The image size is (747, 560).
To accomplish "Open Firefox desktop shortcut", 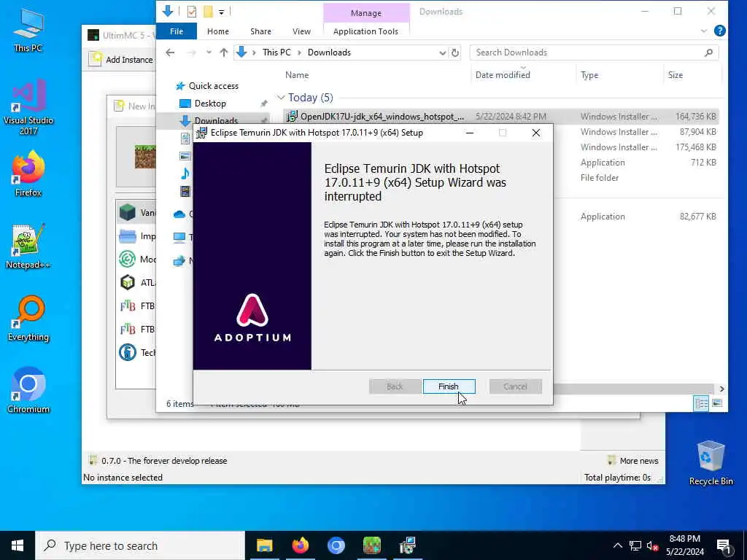I will click(28, 174).
